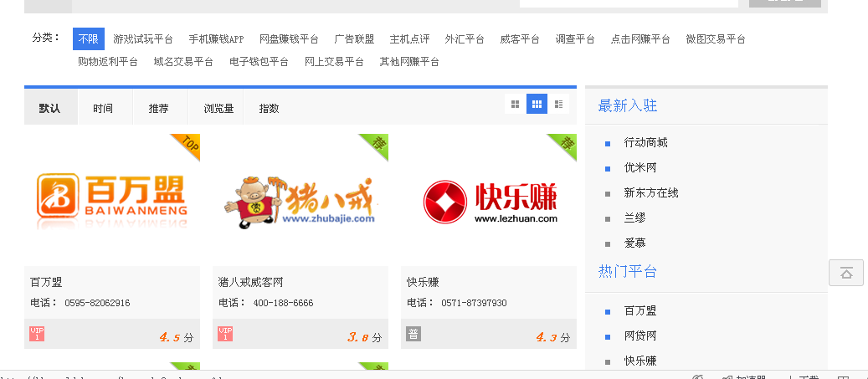The image size is (868, 379).
Task: Filter by 游戏试玩平台 category
Action: coord(143,39)
